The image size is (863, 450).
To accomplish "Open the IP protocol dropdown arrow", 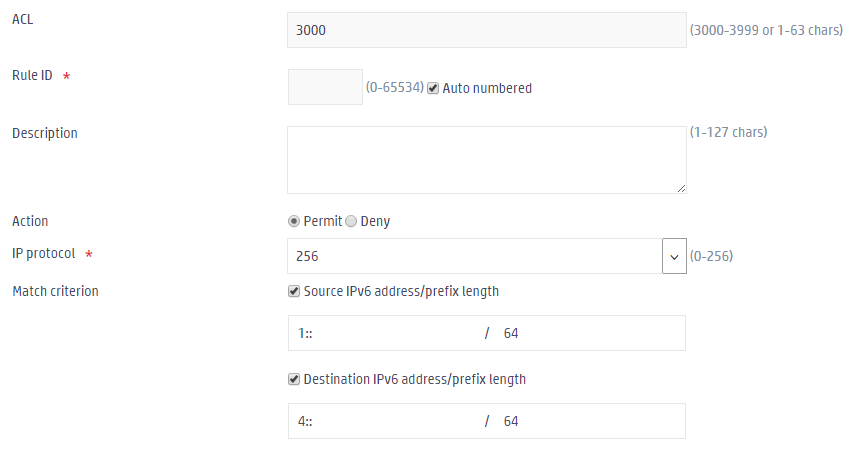I will 674,256.
